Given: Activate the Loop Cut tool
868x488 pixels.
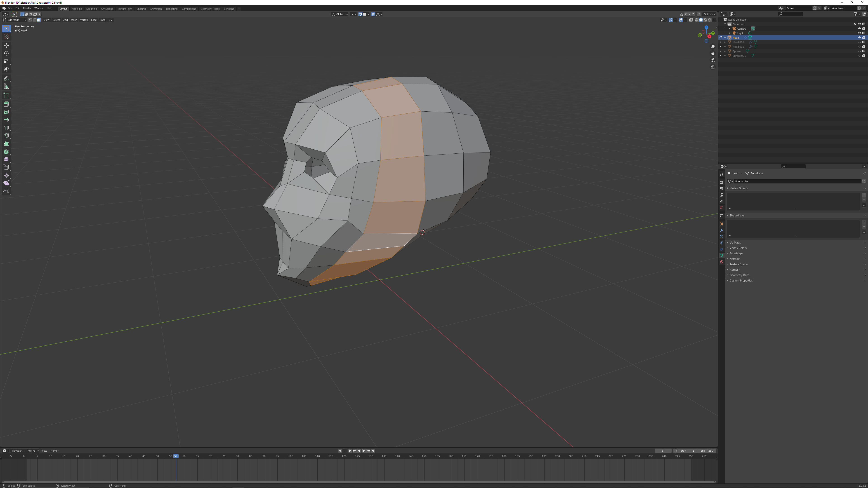Looking at the screenshot, I should tap(6, 128).
